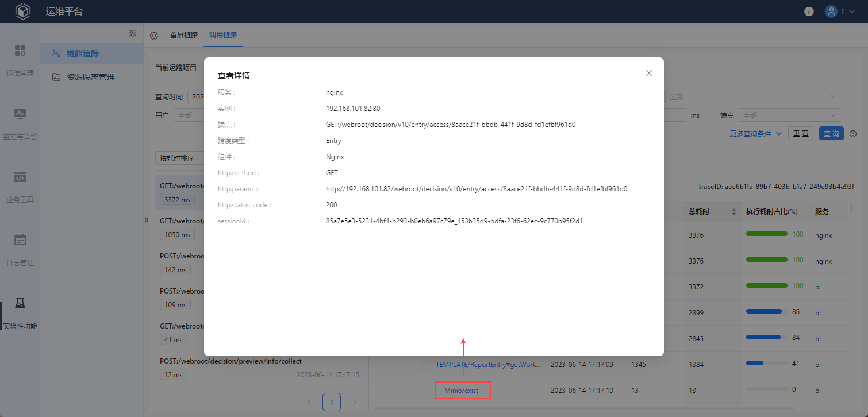Sort by the 总耗时 column sorter
This screenshot has height=417, width=868.
tap(733, 212)
